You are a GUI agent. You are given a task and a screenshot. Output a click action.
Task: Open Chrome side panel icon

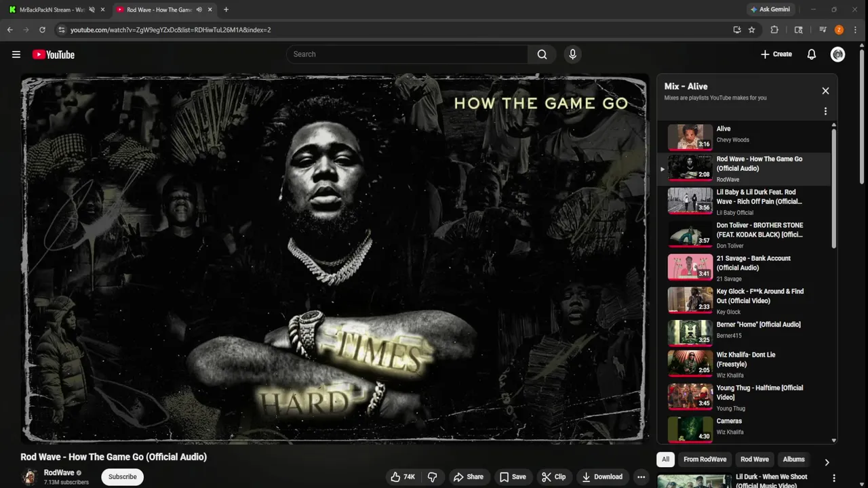click(799, 30)
